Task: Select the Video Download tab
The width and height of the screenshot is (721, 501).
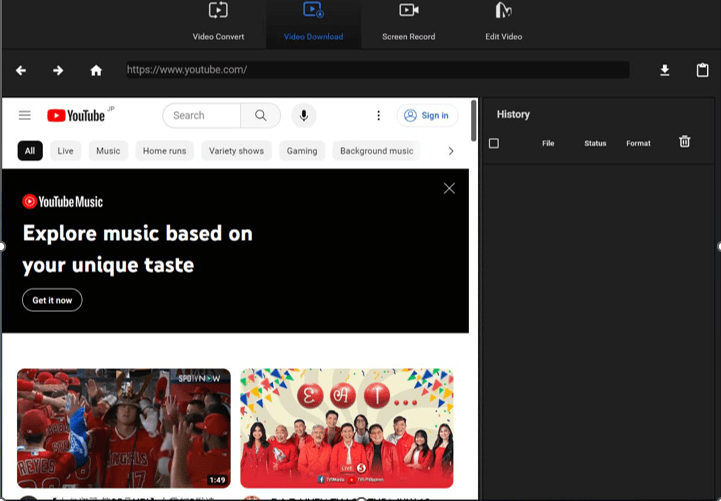Action: 313,23
